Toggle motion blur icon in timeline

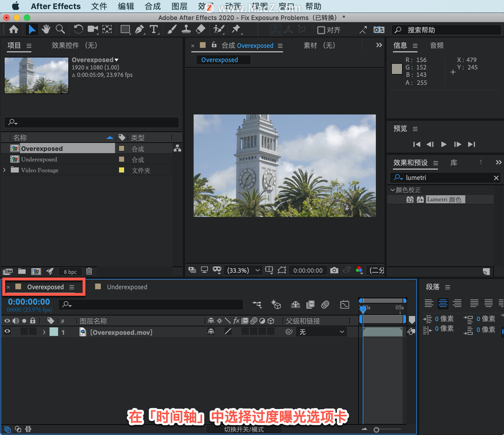point(325,305)
